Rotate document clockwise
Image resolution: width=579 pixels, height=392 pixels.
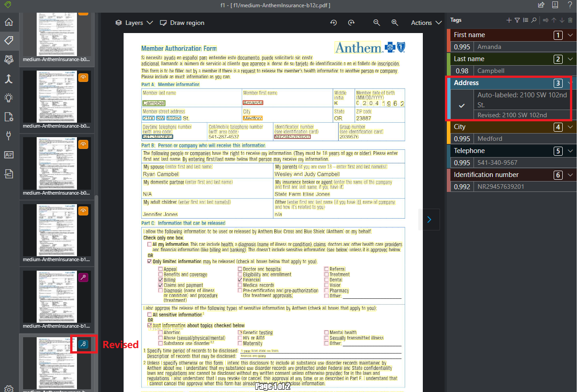(351, 23)
